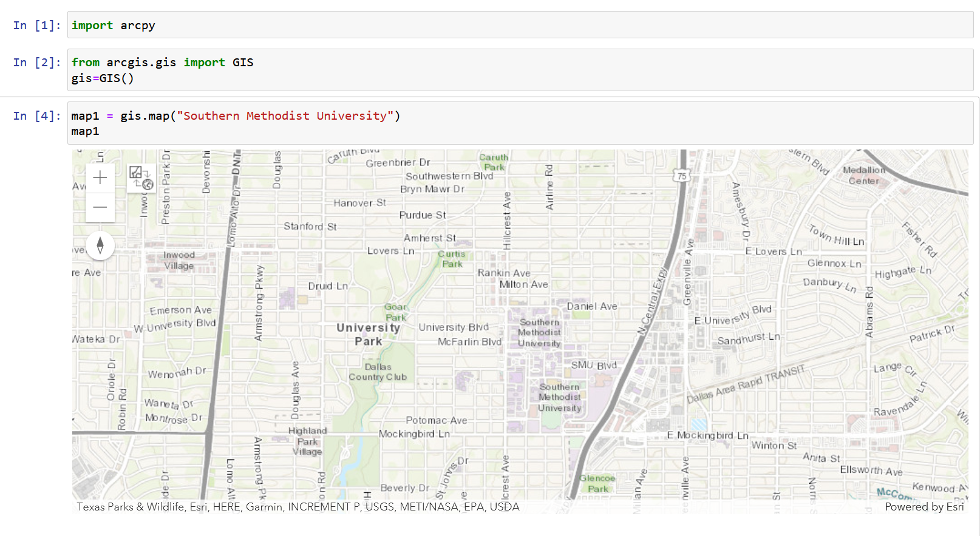The width and height of the screenshot is (980, 536).
Task: Click the 'Glennox Ln' street label
Action: (x=834, y=263)
